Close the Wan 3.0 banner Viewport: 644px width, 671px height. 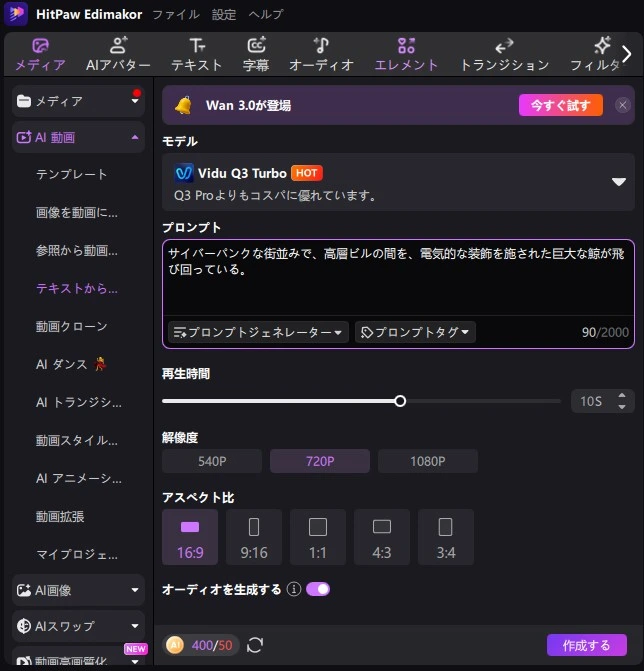point(623,105)
